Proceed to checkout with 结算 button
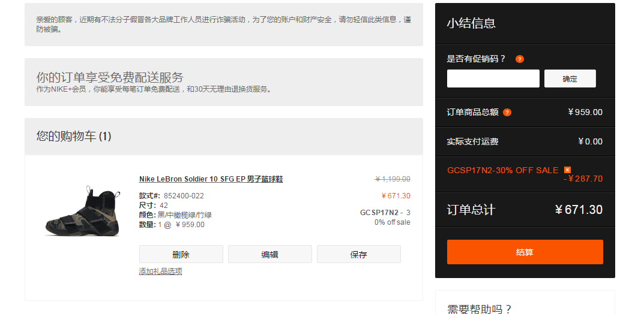 525,252
